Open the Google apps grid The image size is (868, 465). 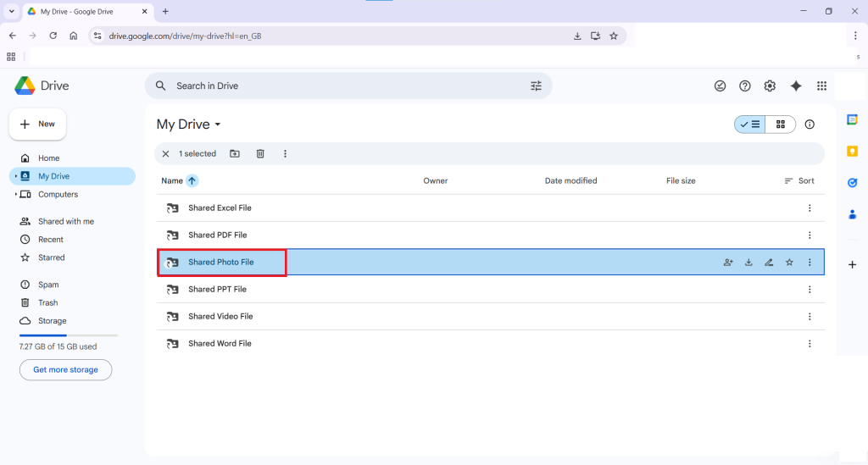point(821,86)
